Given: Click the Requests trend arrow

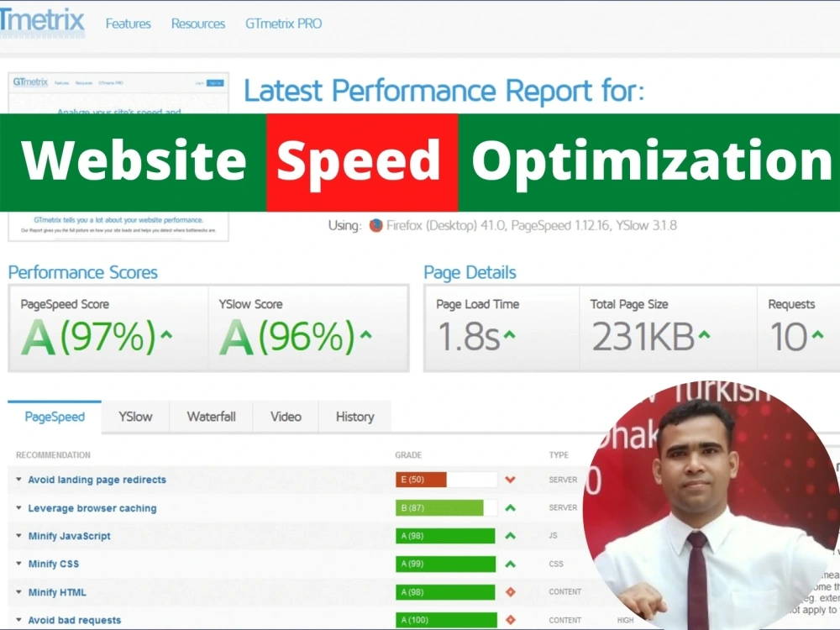Looking at the screenshot, I should click(817, 335).
